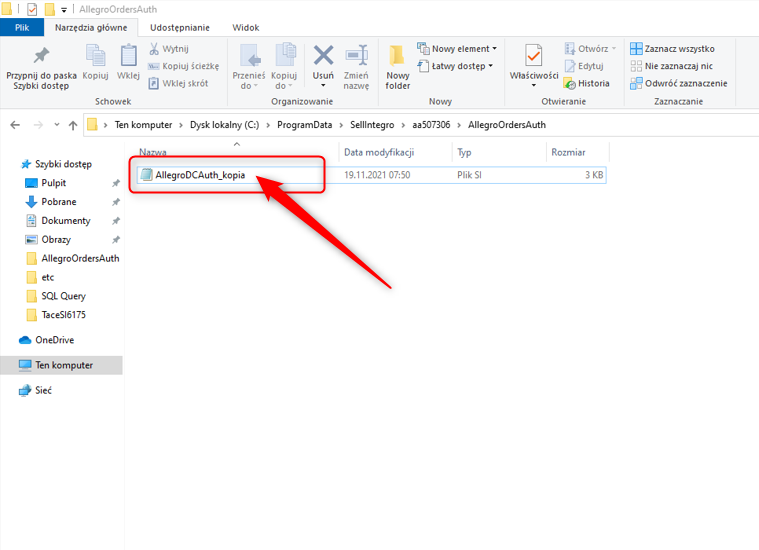Sort by Data modyfikacji column
Image resolution: width=759 pixels, height=550 pixels.
379,153
